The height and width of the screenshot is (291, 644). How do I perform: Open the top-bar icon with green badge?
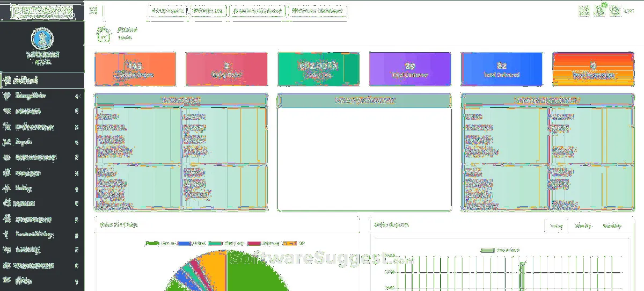point(600,10)
